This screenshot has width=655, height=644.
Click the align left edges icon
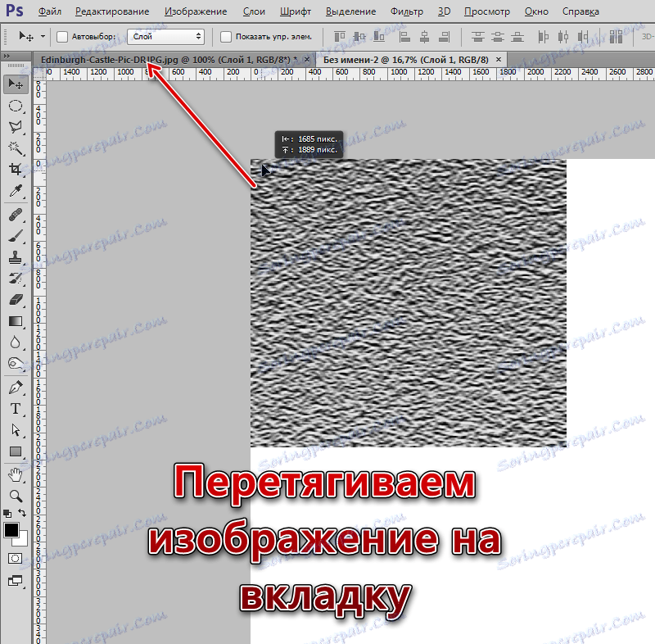click(x=404, y=37)
